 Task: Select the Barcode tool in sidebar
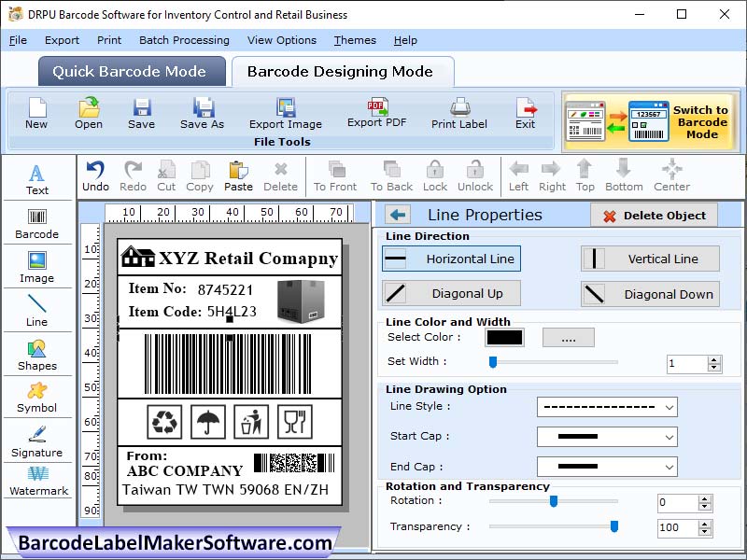(37, 224)
